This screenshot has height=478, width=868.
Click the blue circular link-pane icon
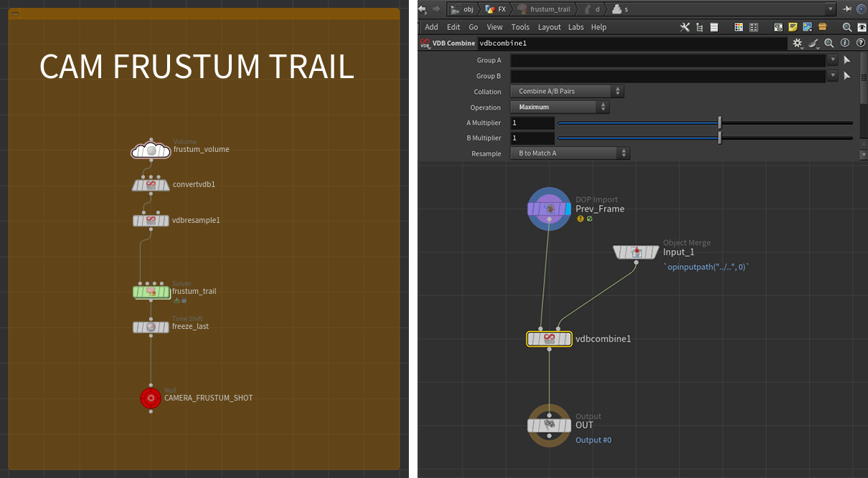(x=861, y=9)
